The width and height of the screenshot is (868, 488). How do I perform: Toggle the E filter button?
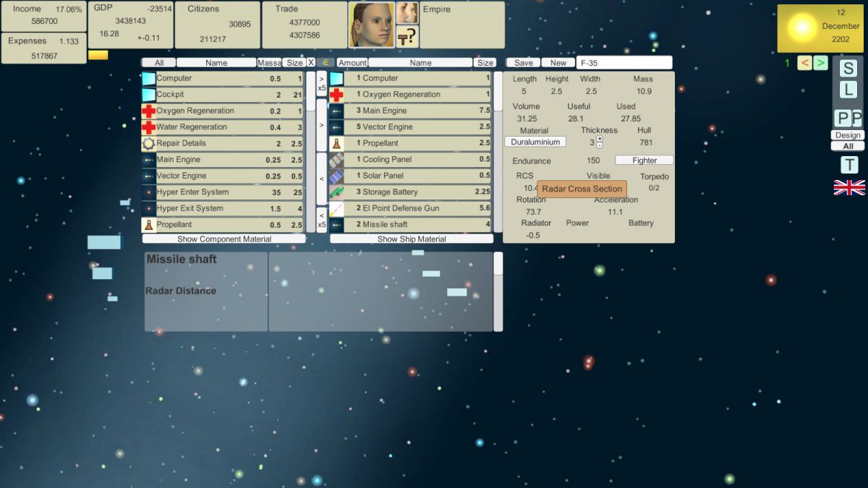point(325,63)
